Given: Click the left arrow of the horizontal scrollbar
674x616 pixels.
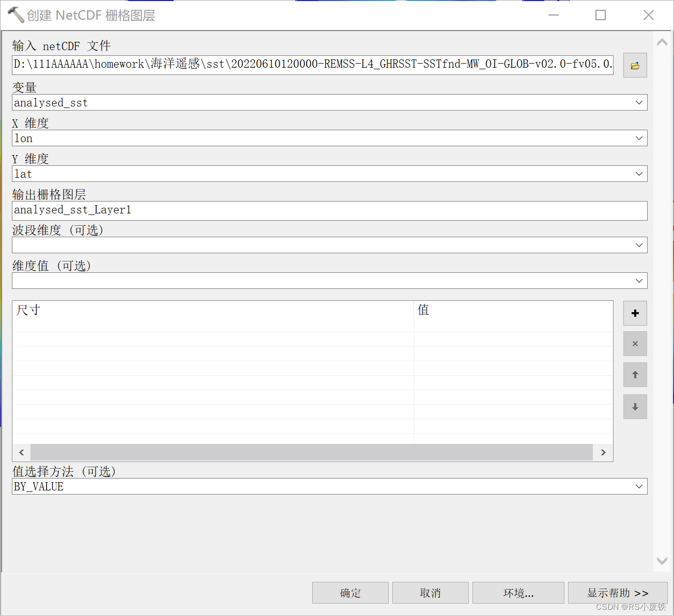Looking at the screenshot, I should click(21, 452).
